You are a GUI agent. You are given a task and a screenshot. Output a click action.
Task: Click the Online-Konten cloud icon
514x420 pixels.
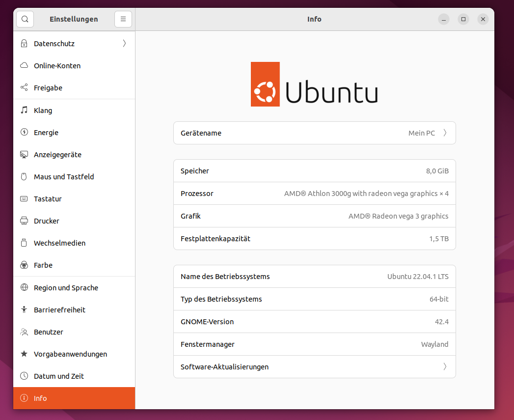24,65
